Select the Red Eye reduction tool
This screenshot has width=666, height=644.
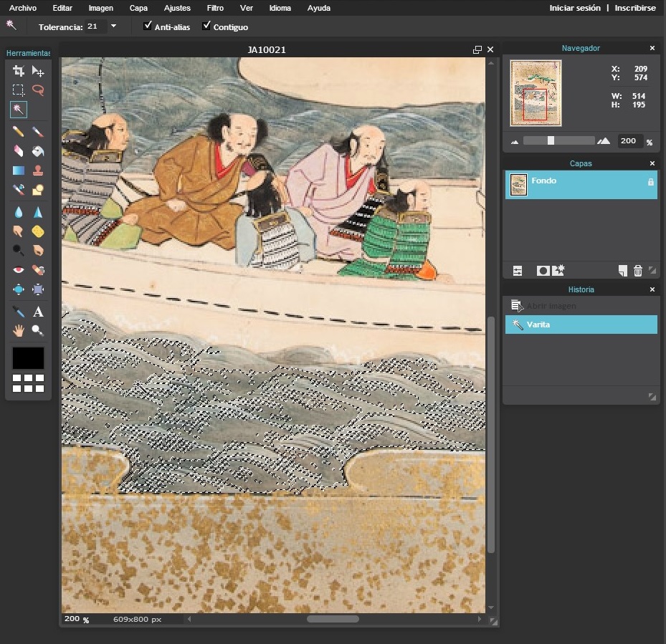pyautogui.click(x=18, y=269)
